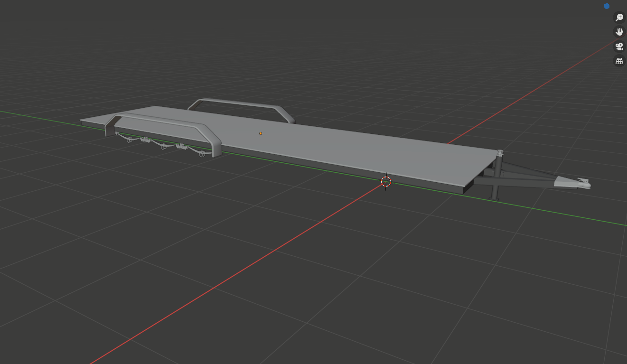Select the trailer hitch coupler at front
This screenshot has height=364, width=627.
[572, 182]
